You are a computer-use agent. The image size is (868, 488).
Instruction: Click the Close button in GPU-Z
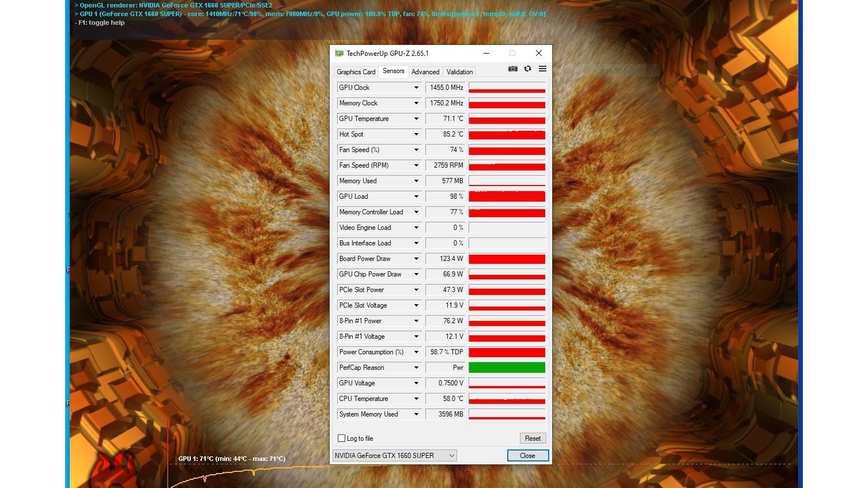tap(527, 456)
